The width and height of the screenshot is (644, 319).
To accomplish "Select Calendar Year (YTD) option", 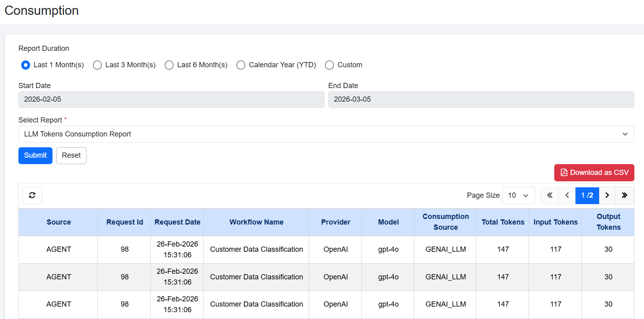I will [x=241, y=65].
